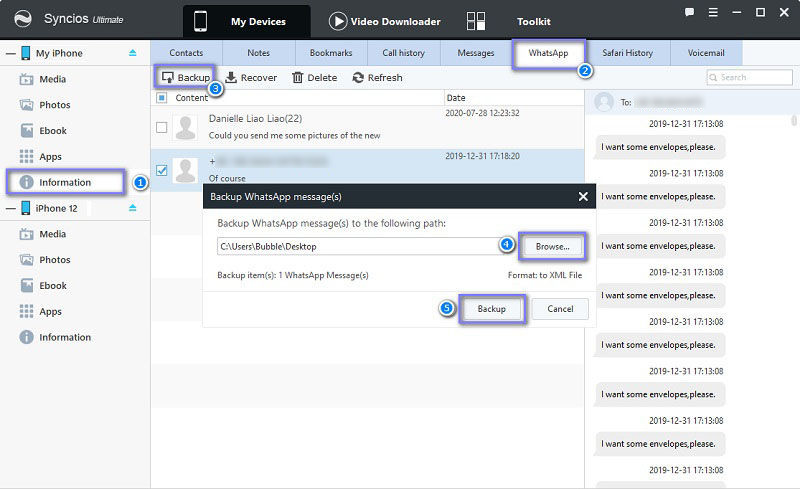
Task: Switch to the Notes tab
Action: [259, 53]
